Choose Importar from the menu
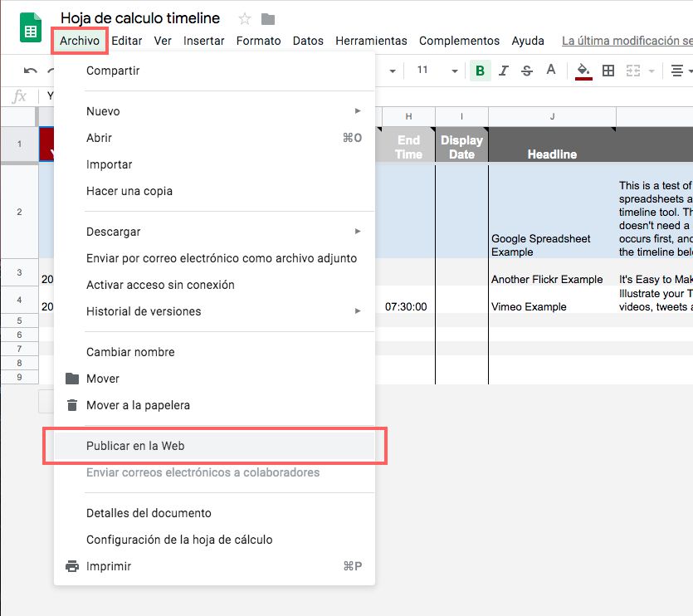 (214, 164)
